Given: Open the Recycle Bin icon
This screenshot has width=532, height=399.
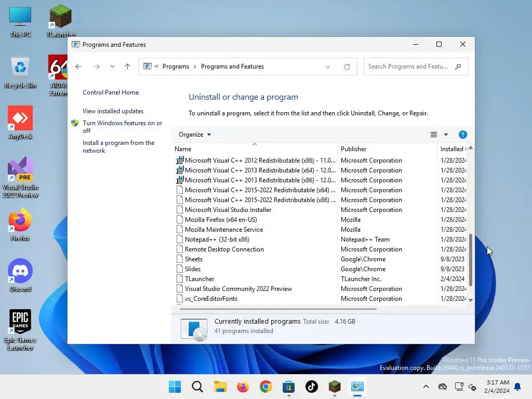Looking at the screenshot, I should click(x=20, y=72).
